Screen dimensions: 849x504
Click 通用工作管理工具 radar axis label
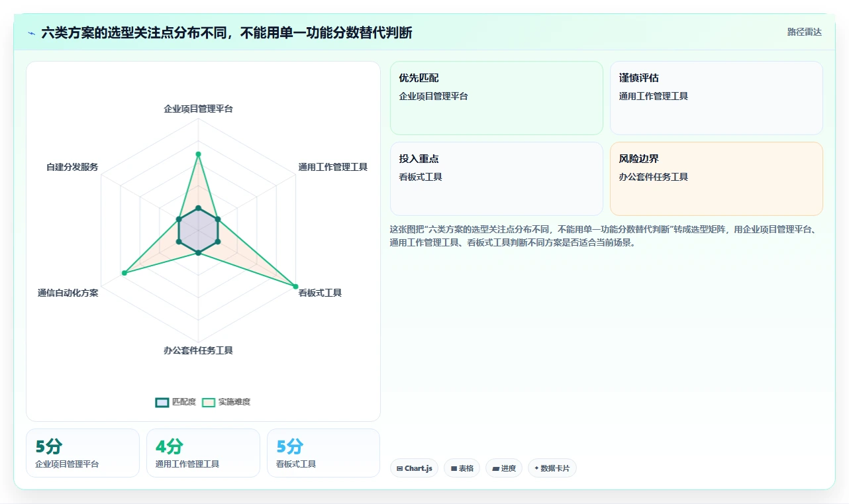tap(332, 167)
